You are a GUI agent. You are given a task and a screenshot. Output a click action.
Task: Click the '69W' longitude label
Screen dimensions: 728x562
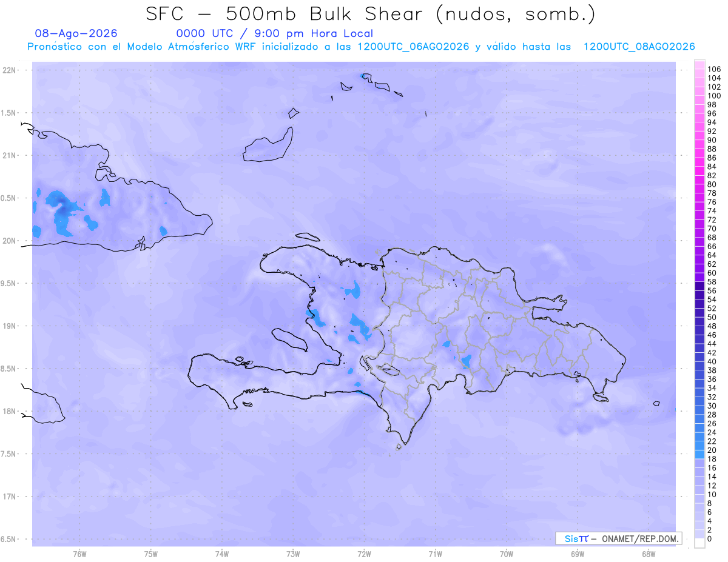578,554
